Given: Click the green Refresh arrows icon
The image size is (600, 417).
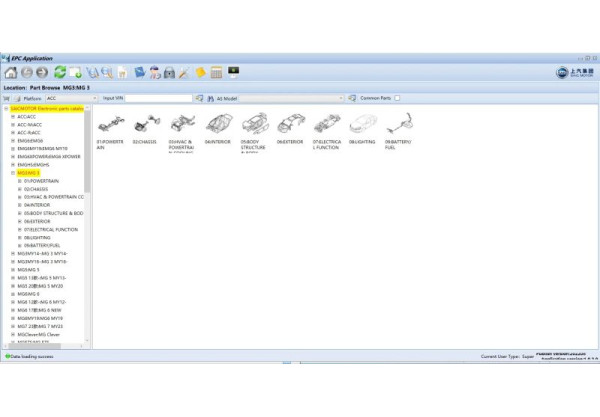Looking at the screenshot, I should click(60, 73).
